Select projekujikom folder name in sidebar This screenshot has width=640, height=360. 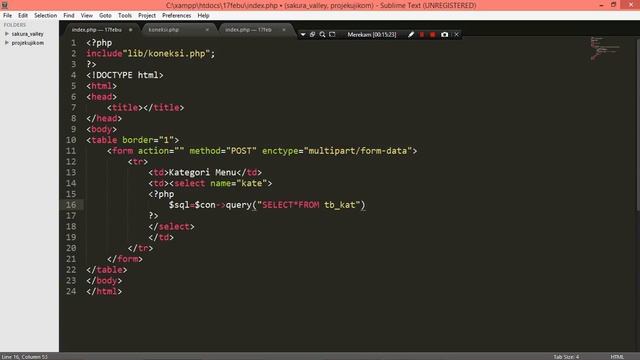[27, 43]
